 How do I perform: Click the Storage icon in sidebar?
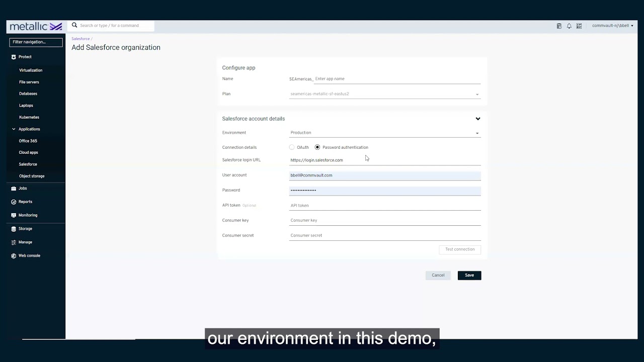[14, 229]
